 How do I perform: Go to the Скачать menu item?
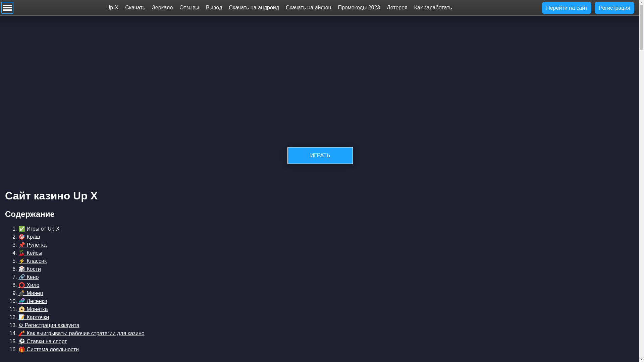click(x=135, y=8)
